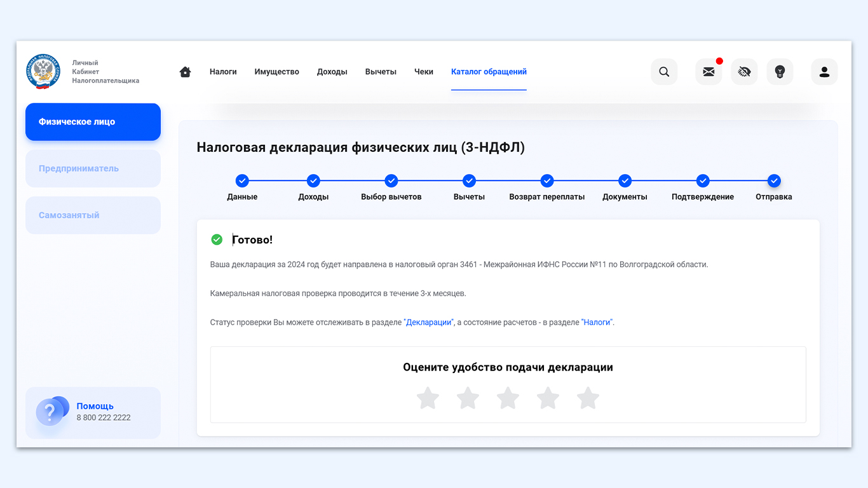
Task: Rate one star for declaration convenience
Action: point(428,398)
